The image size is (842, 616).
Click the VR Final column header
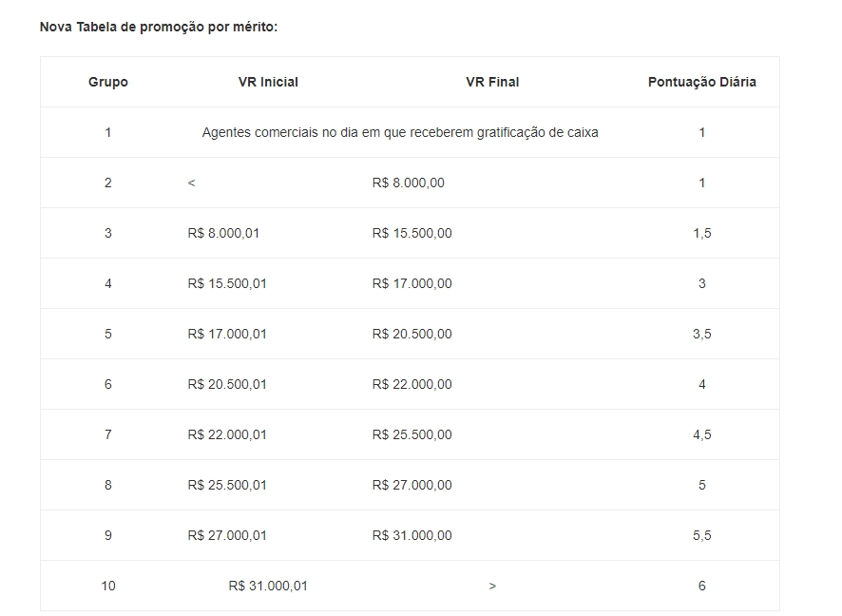point(492,82)
